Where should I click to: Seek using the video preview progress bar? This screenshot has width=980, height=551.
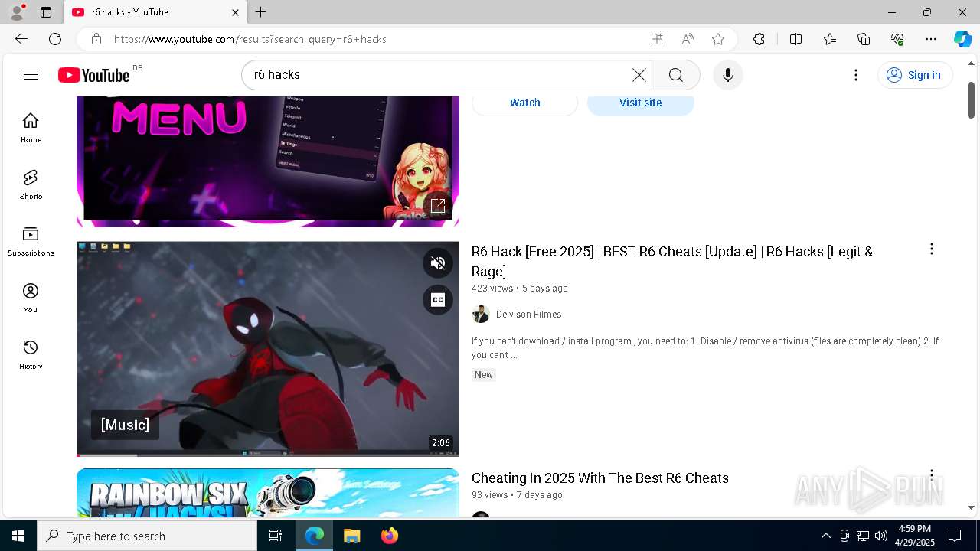click(x=268, y=455)
